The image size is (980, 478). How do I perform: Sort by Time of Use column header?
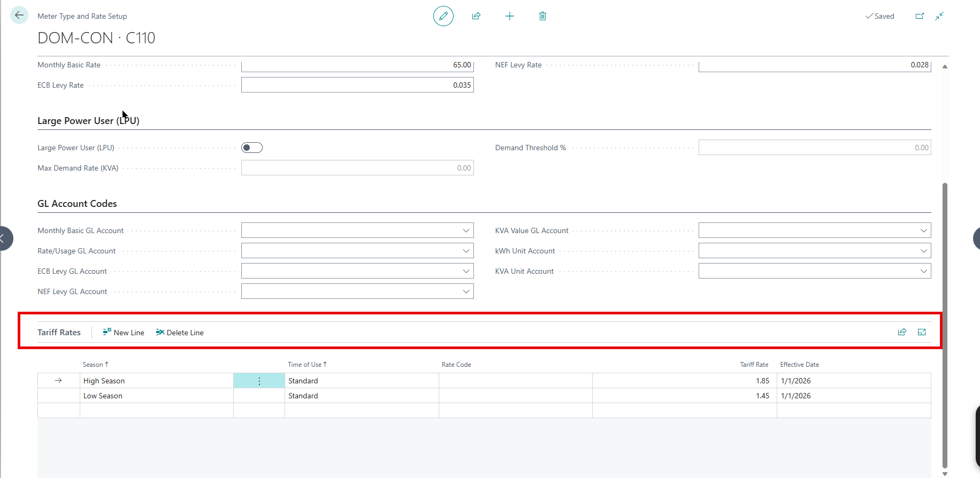point(307,365)
